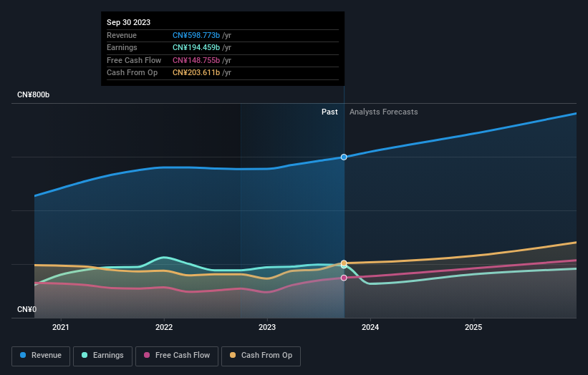Toggle the Free Cash Flow legend button

pos(177,356)
